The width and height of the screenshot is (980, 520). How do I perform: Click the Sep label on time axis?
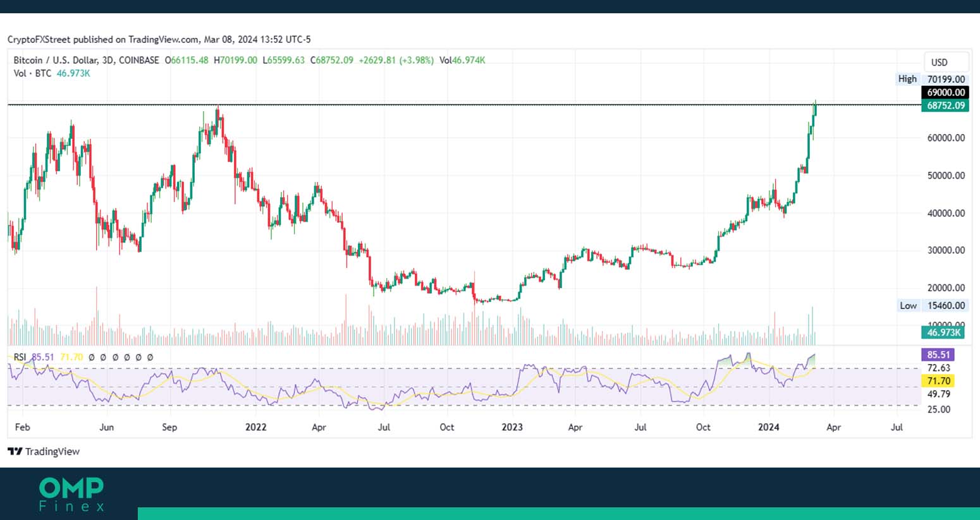point(169,427)
